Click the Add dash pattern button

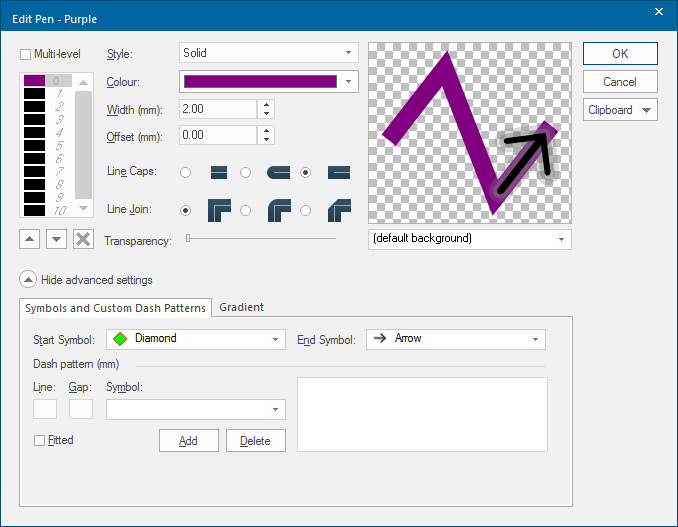(x=189, y=441)
